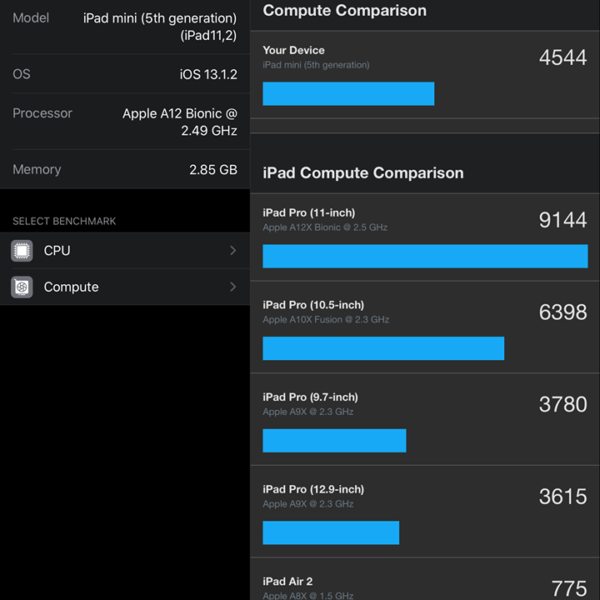Tap the 4544 device score

(562, 58)
